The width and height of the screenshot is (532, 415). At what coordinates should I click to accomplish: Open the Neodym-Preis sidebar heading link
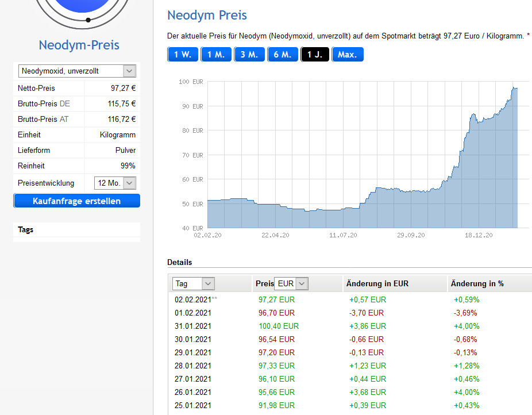pos(79,45)
